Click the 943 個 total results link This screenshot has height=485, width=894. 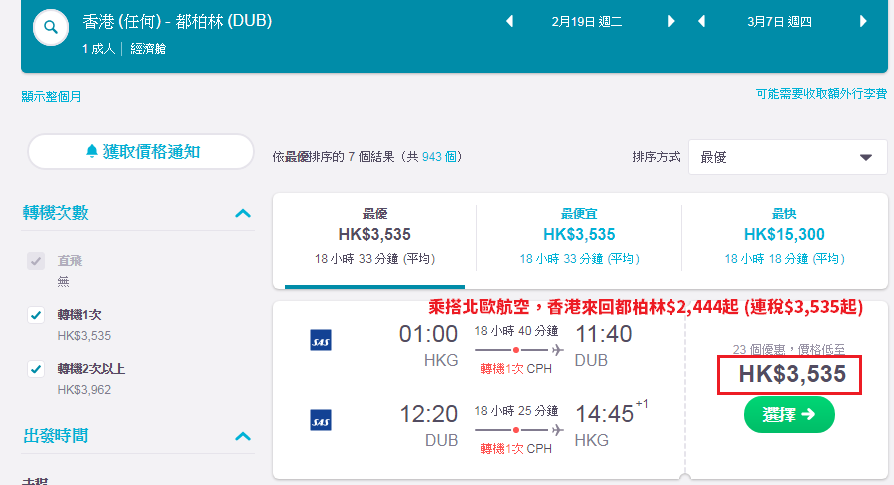439,157
